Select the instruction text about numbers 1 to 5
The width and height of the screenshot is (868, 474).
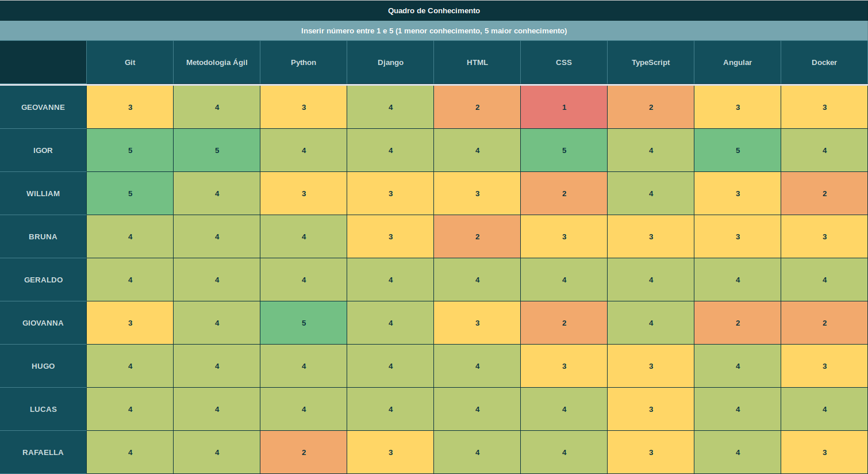point(434,30)
